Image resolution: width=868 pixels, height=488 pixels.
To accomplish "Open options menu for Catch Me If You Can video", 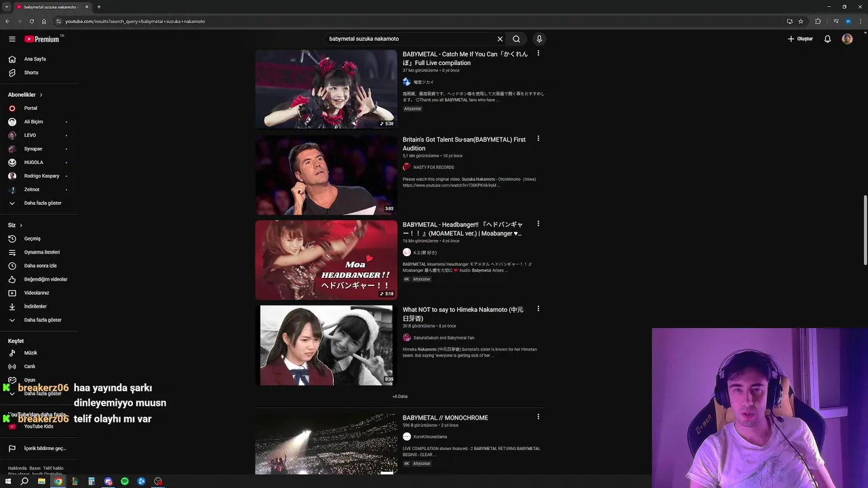I will (538, 53).
